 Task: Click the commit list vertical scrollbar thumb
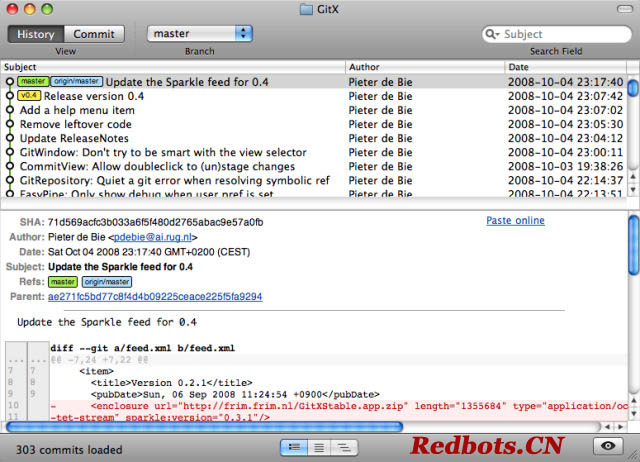coord(633,88)
